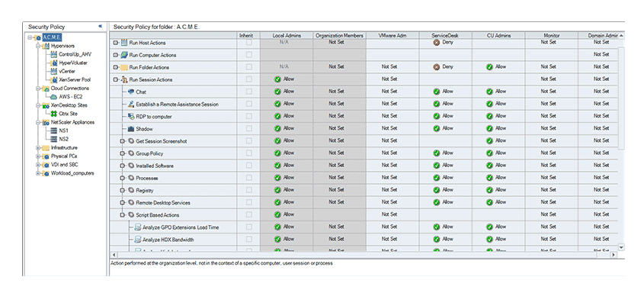Click the horizontal scrollbar left arrow
This screenshot has width=644, height=293.
[x=114, y=255]
